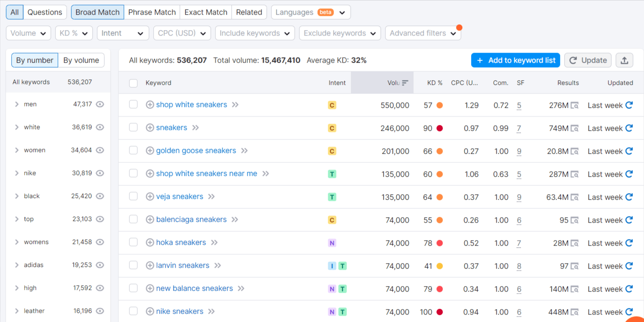Refresh data for 'shop white sneakers' row
Image resolution: width=644 pixels, height=322 pixels.
(x=629, y=105)
